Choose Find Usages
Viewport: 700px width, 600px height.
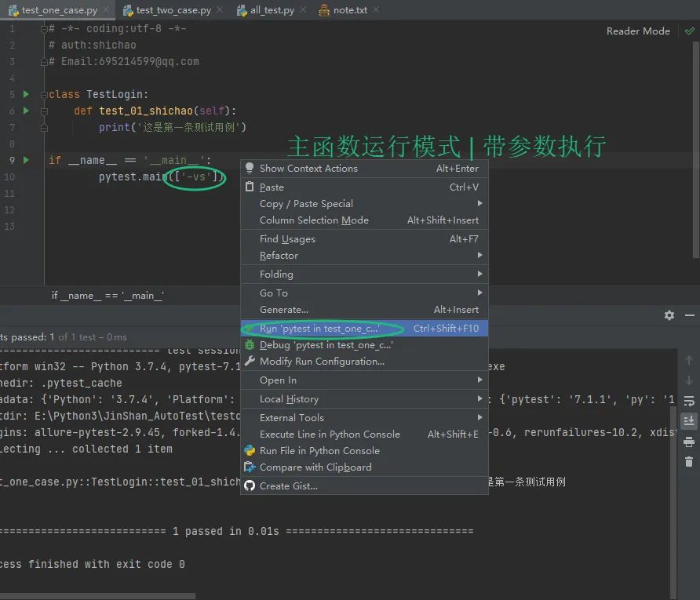click(x=364, y=238)
